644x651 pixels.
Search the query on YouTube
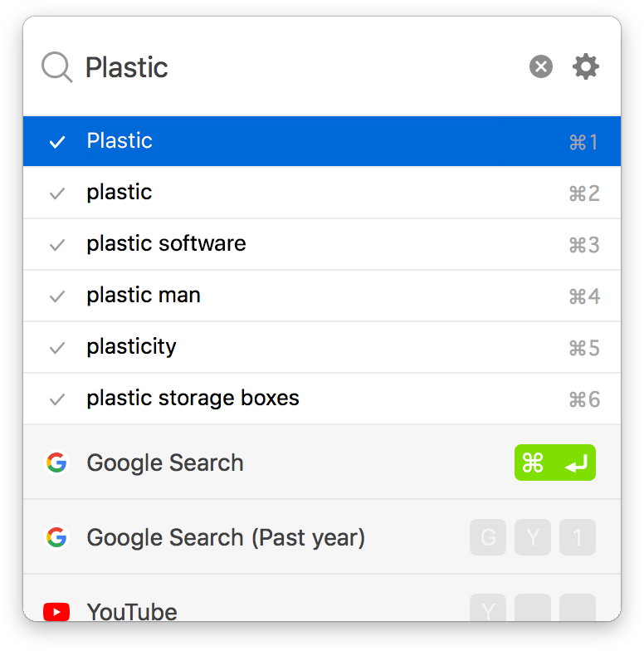point(322,598)
